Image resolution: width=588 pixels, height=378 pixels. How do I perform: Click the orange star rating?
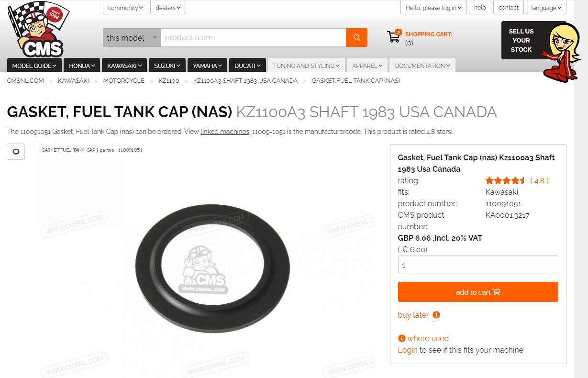[x=505, y=180]
